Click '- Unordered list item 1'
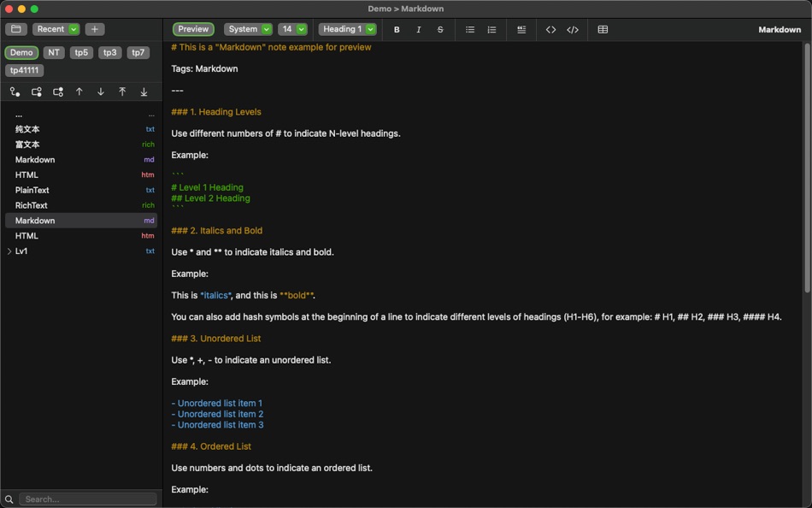The height and width of the screenshot is (508, 812). coord(216,404)
